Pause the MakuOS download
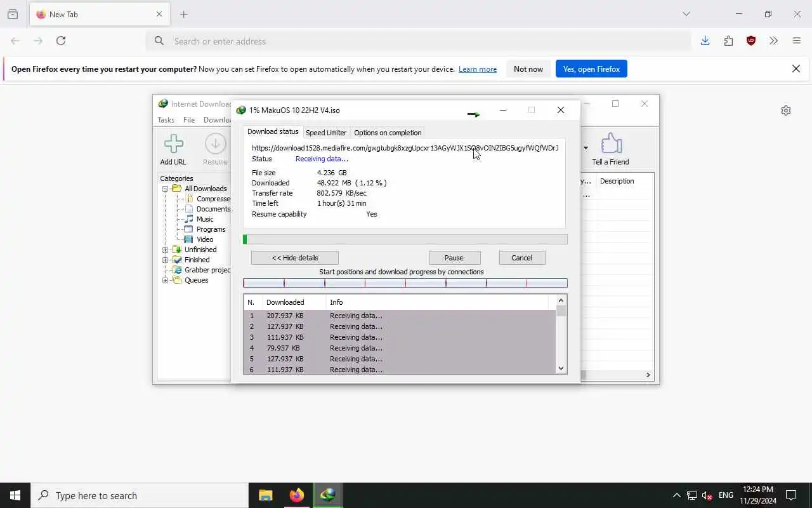The image size is (812, 508). (x=454, y=258)
